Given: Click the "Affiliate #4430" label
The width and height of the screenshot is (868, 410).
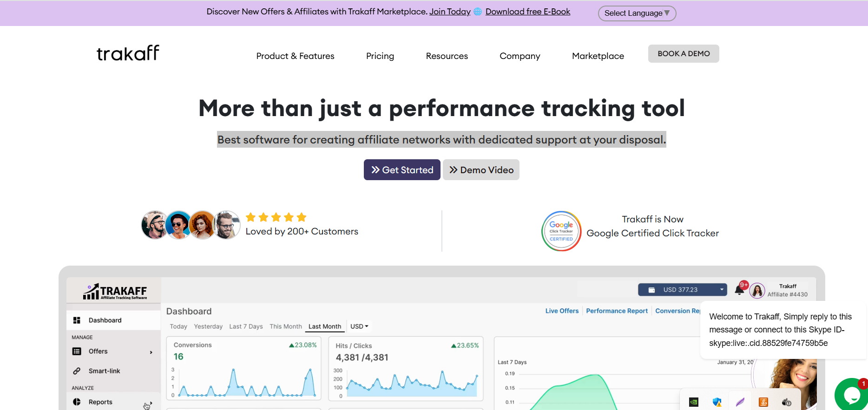Looking at the screenshot, I should click(787, 294).
